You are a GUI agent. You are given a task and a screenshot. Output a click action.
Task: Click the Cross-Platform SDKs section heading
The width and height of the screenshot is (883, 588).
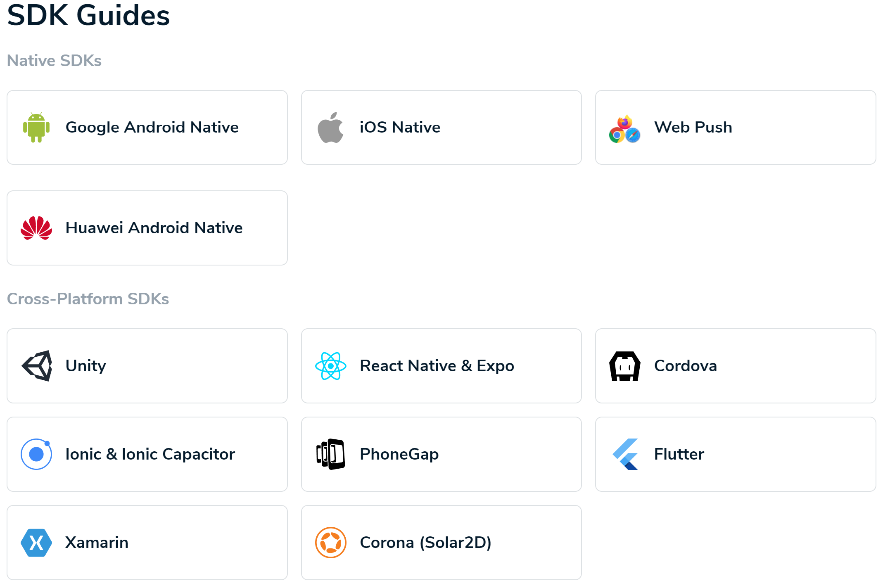88,299
